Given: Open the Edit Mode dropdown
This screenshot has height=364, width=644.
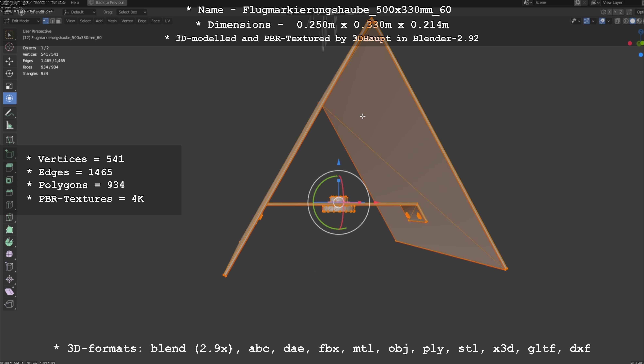Looking at the screenshot, I should click(22, 21).
